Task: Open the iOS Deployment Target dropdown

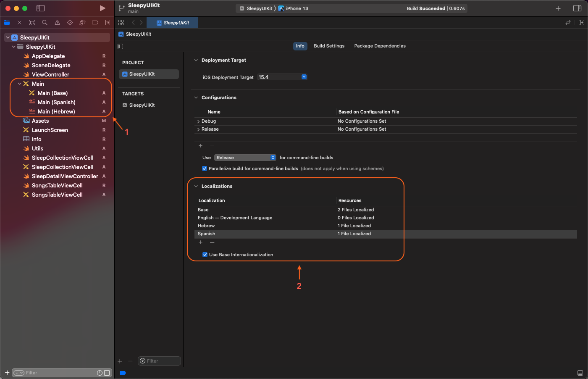Action: [303, 77]
